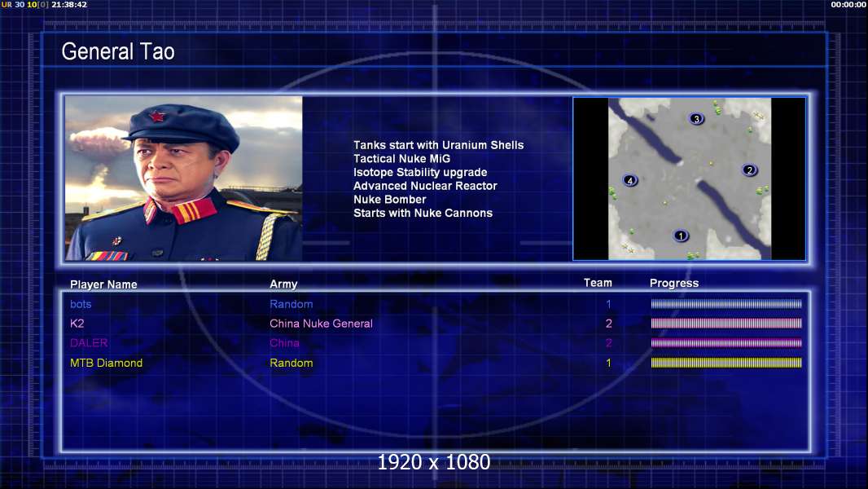
Task: Click the 21:38:42 clock readout
Action: (69, 4)
